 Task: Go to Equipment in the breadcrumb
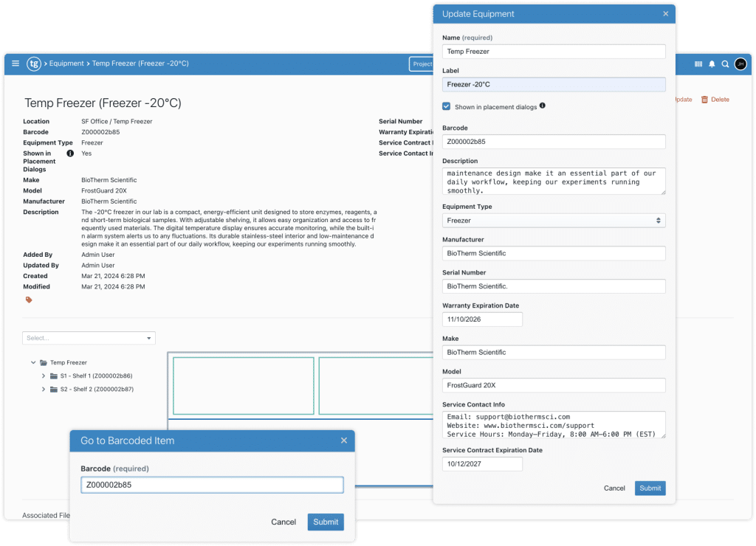[x=66, y=63]
